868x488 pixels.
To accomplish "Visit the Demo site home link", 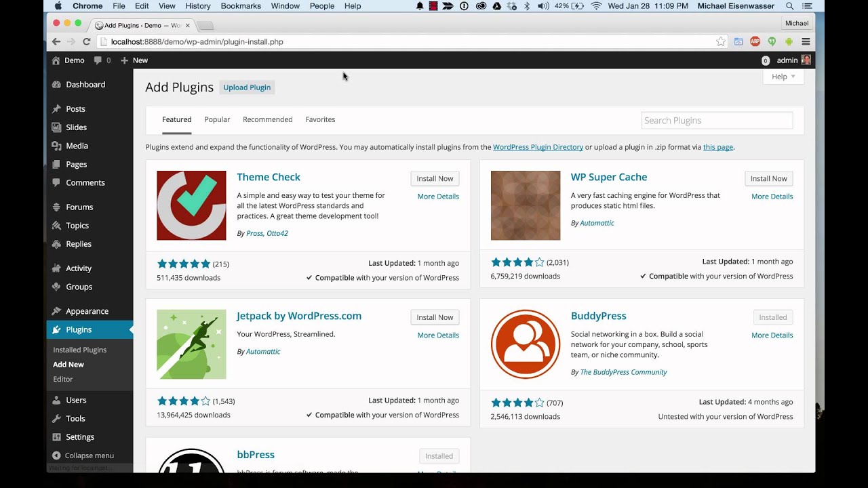I will tap(68, 60).
